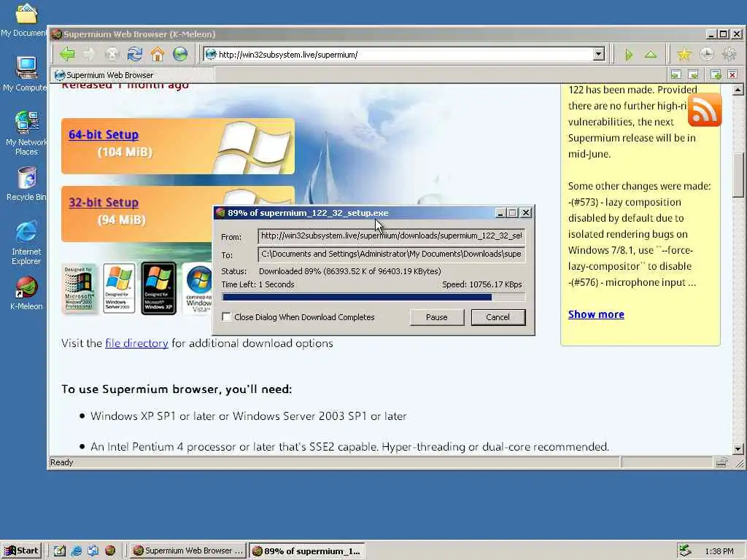Screen dimensions: 747x560
Task: Click the Downloaded 89% status text
Action: coord(349,271)
